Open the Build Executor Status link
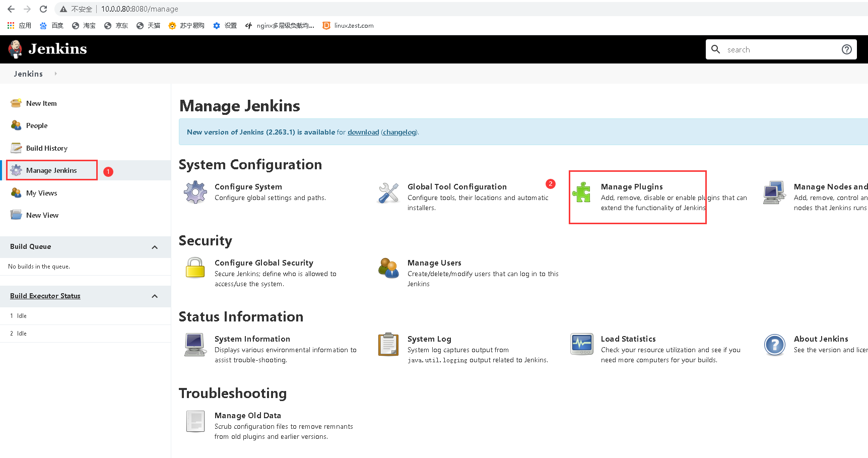868x458 pixels. point(45,296)
